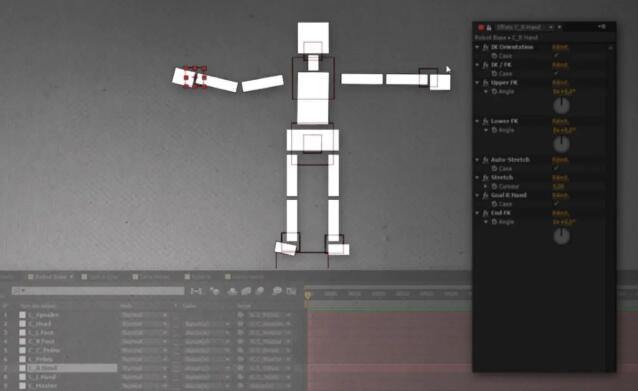The width and height of the screenshot is (638, 391).
Task: Reset the Auto-Stretch effect
Action: point(560,160)
